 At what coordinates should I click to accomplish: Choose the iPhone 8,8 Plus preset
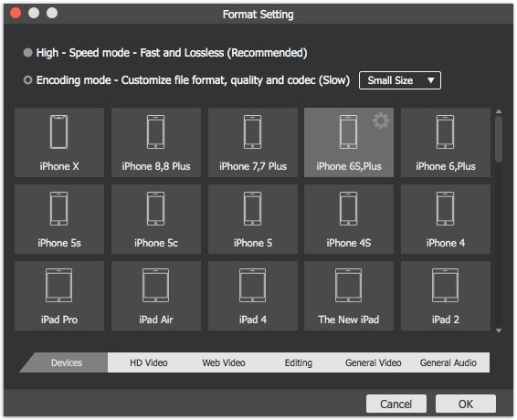[156, 142]
